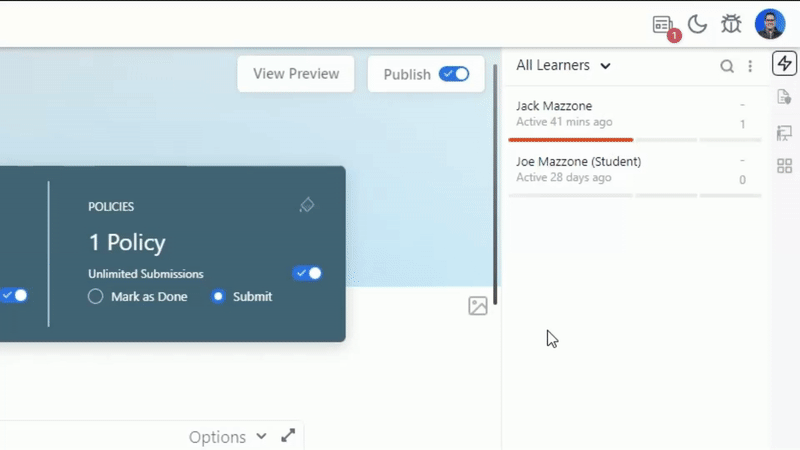Open the Options dropdown
Image resolution: width=800 pixels, height=450 pixels.
click(227, 437)
